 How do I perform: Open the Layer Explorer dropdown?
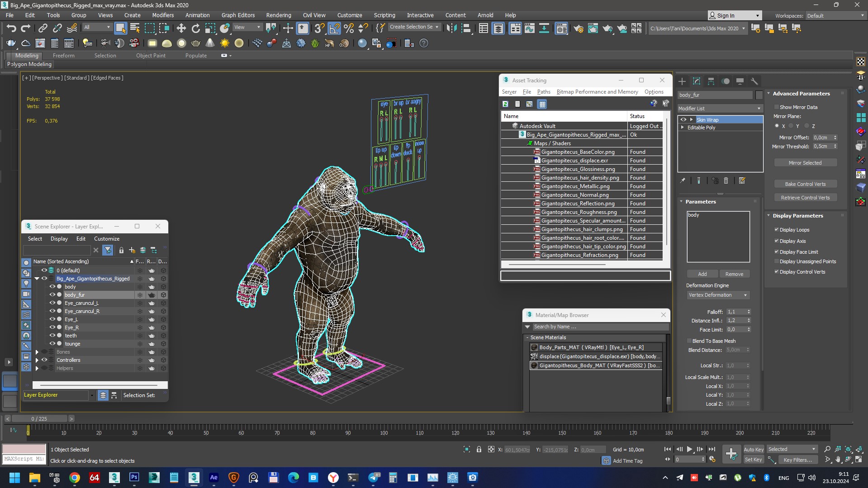pyautogui.click(x=92, y=395)
